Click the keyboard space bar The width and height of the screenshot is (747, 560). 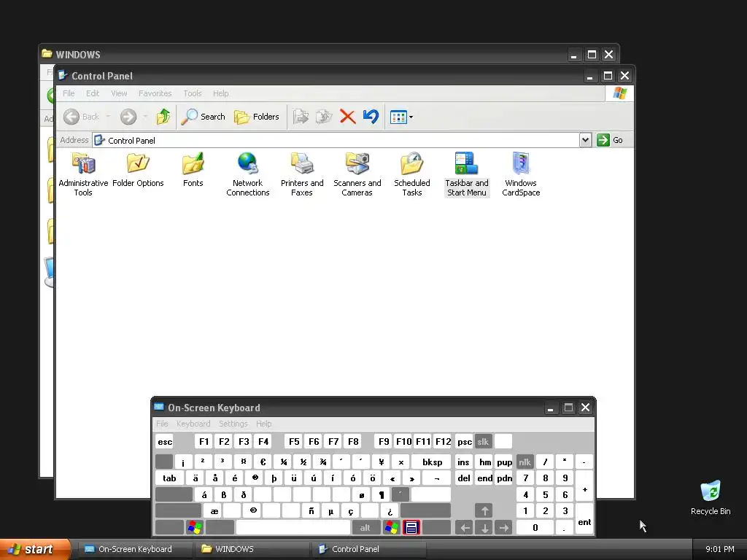point(293,527)
